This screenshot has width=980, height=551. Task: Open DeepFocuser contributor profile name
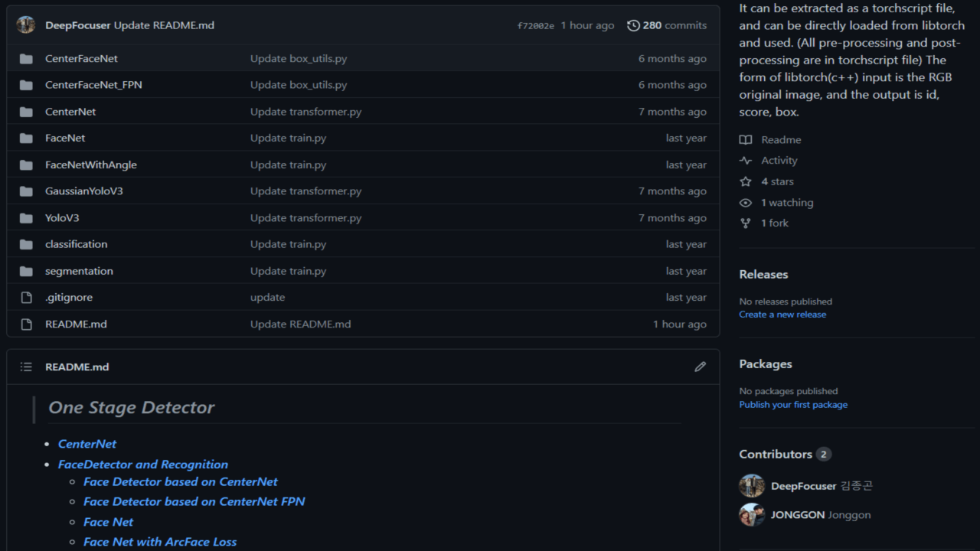804,486
